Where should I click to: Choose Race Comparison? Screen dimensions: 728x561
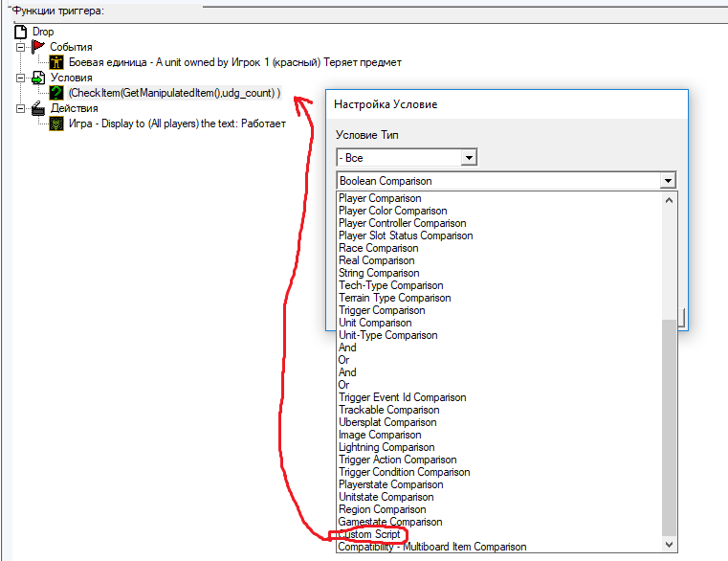[379, 248]
